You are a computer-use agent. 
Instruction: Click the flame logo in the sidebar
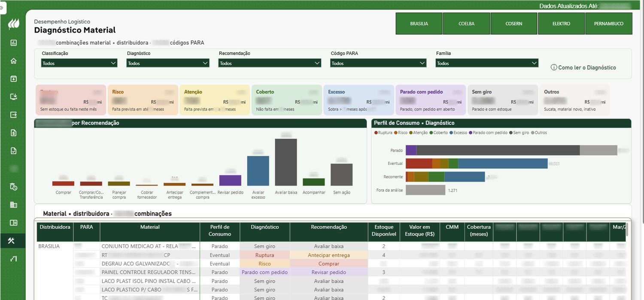(13, 24)
